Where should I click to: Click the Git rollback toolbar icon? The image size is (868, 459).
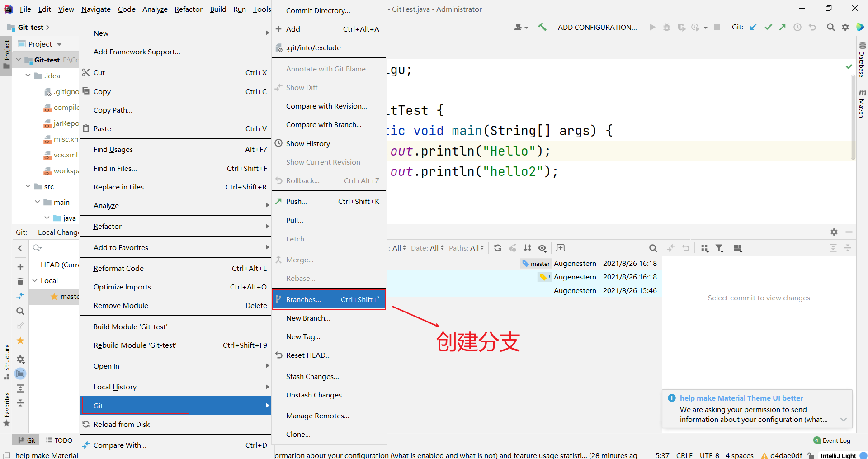coord(812,27)
